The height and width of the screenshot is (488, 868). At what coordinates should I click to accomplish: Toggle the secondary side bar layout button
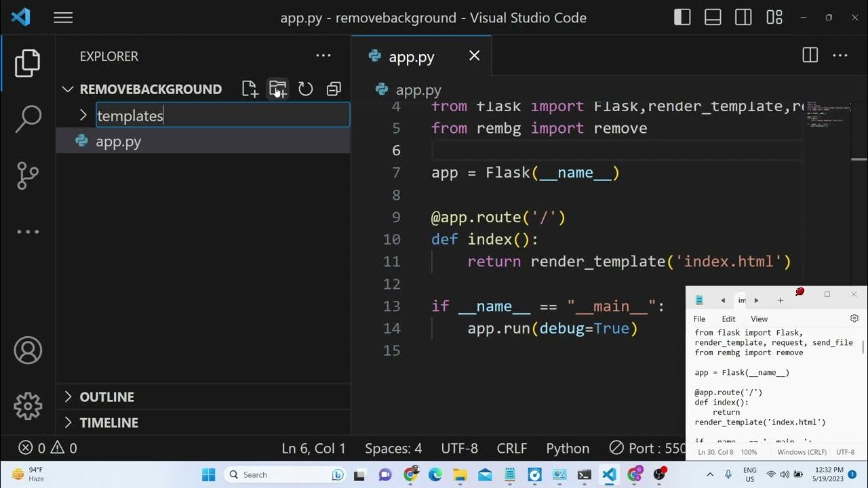pyautogui.click(x=743, y=18)
